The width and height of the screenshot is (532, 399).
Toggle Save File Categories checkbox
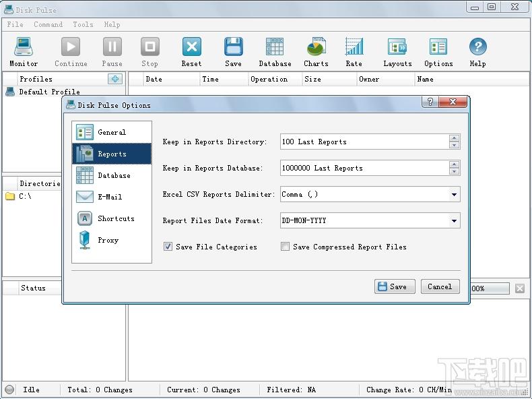click(x=168, y=247)
